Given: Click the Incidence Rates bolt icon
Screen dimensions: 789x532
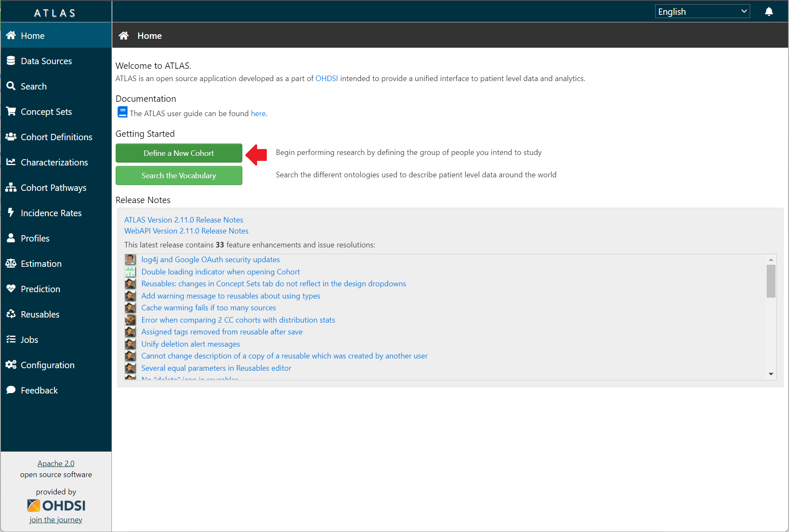Looking at the screenshot, I should click(11, 213).
